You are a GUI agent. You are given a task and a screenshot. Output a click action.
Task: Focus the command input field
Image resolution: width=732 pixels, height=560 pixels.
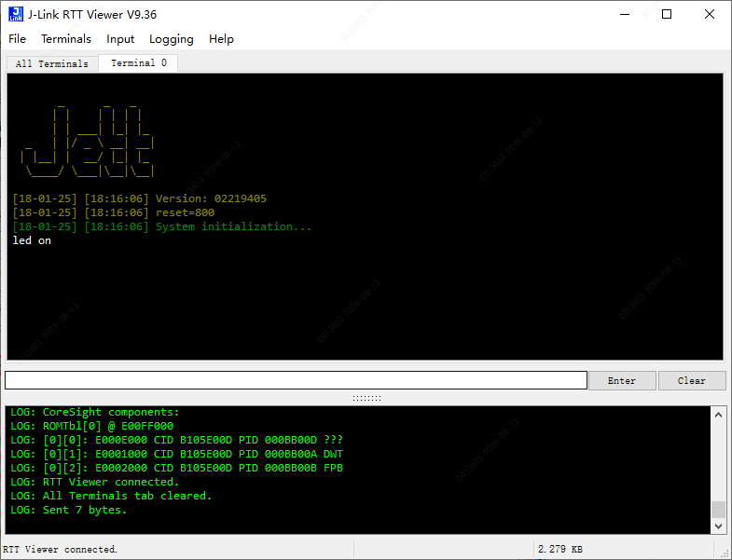click(296, 380)
